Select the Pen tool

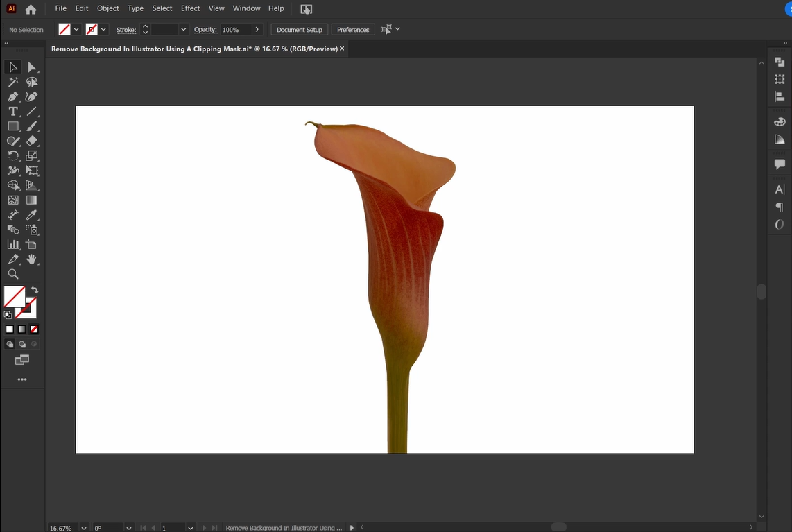(x=12, y=96)
